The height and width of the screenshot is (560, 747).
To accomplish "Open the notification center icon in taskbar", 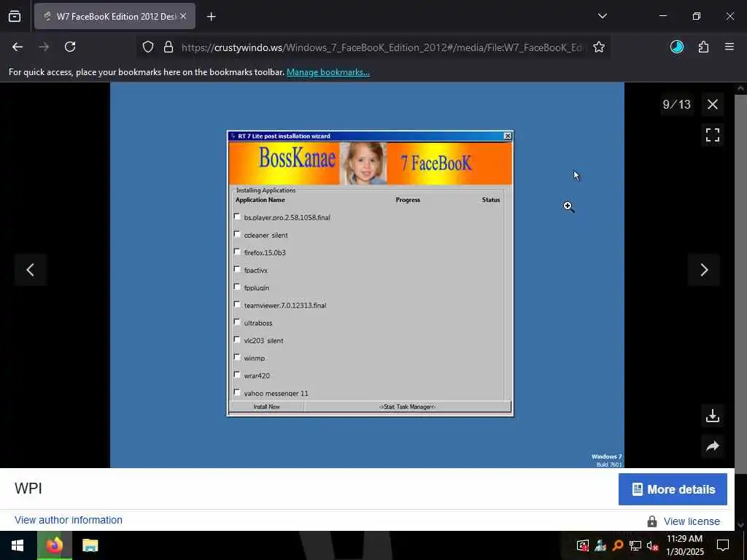I will click(x=723, y=545).
